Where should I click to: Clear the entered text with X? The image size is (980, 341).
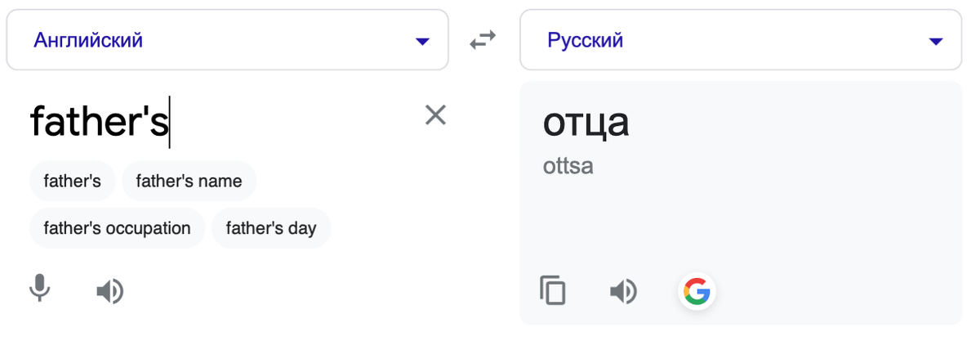435,115
